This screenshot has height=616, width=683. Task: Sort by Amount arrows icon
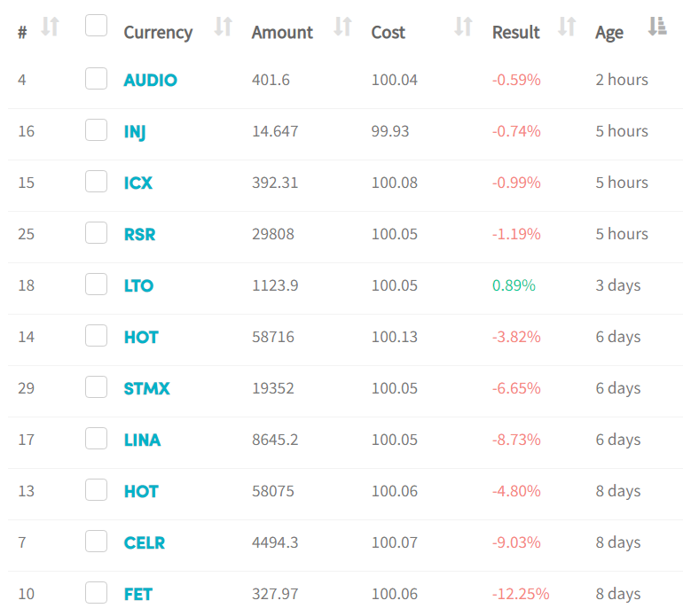point(342,27)
